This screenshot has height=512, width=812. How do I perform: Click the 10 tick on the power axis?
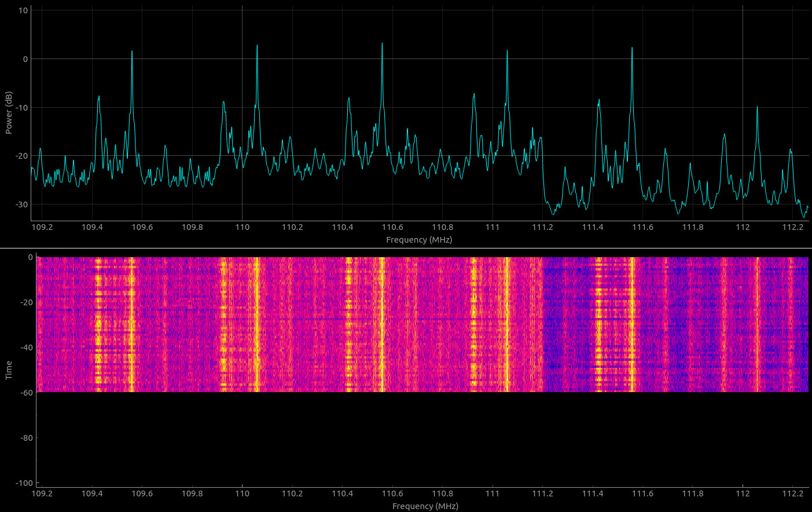[23, 10]
